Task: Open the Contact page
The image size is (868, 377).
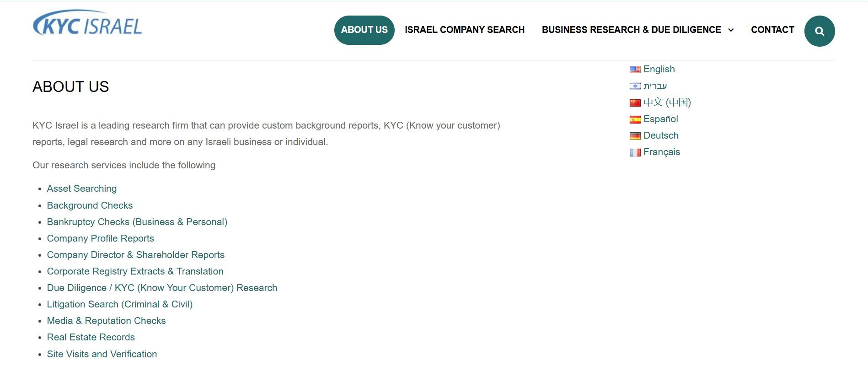Action: pos(772,30)
